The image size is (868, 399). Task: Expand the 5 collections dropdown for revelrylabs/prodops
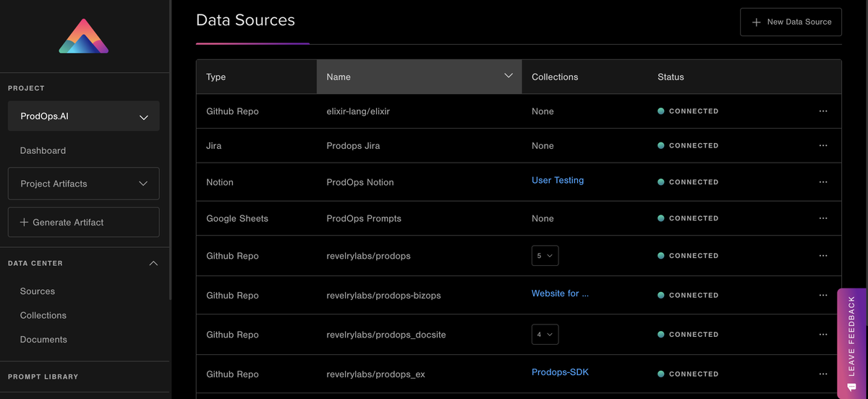point(545,256)
